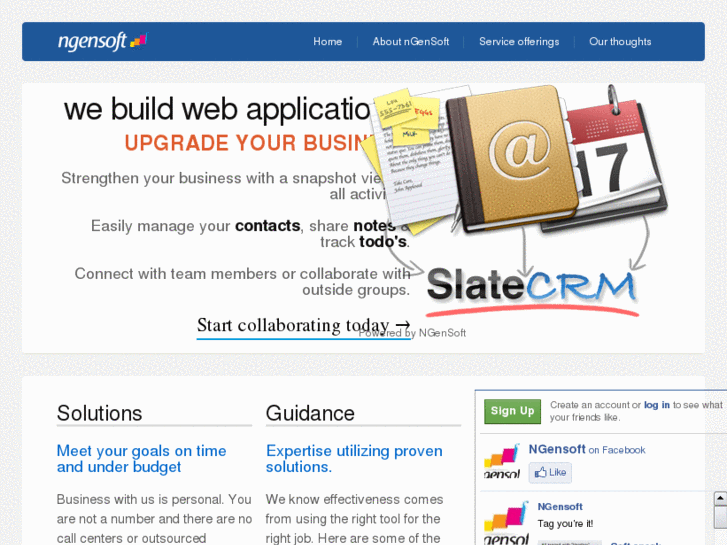Click the Guidance heading
Viewport: 727px width, 545px height.
[310, 413]
